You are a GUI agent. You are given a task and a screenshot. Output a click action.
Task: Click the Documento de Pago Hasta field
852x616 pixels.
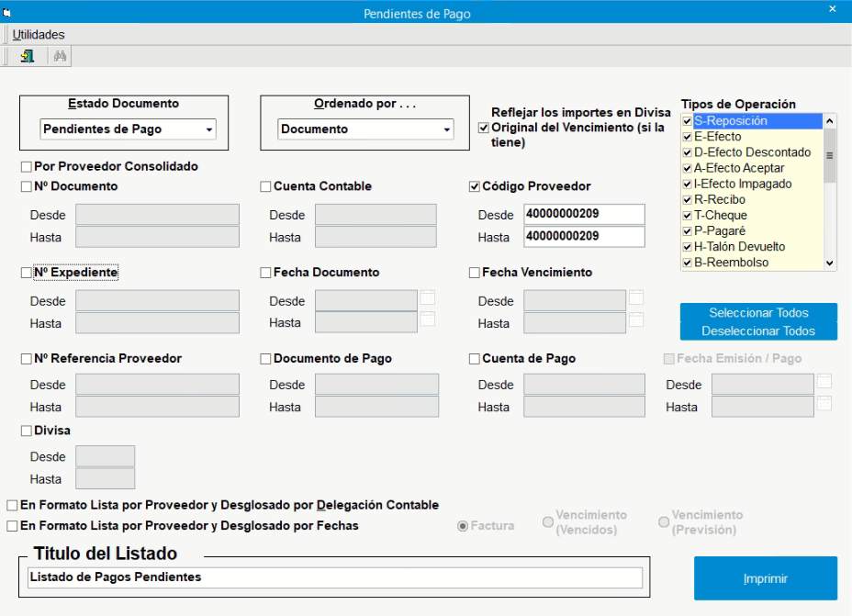point(376,407)
